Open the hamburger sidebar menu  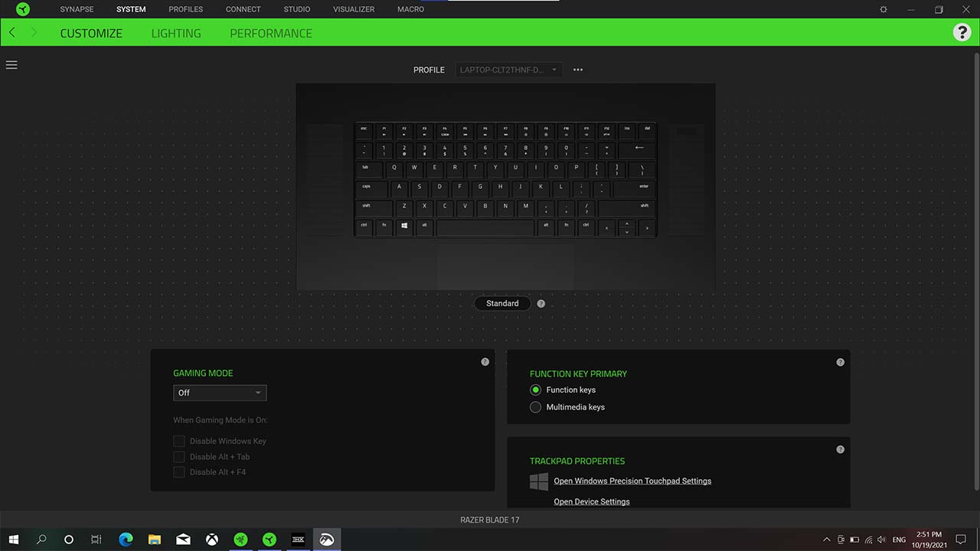coord(11,65)
